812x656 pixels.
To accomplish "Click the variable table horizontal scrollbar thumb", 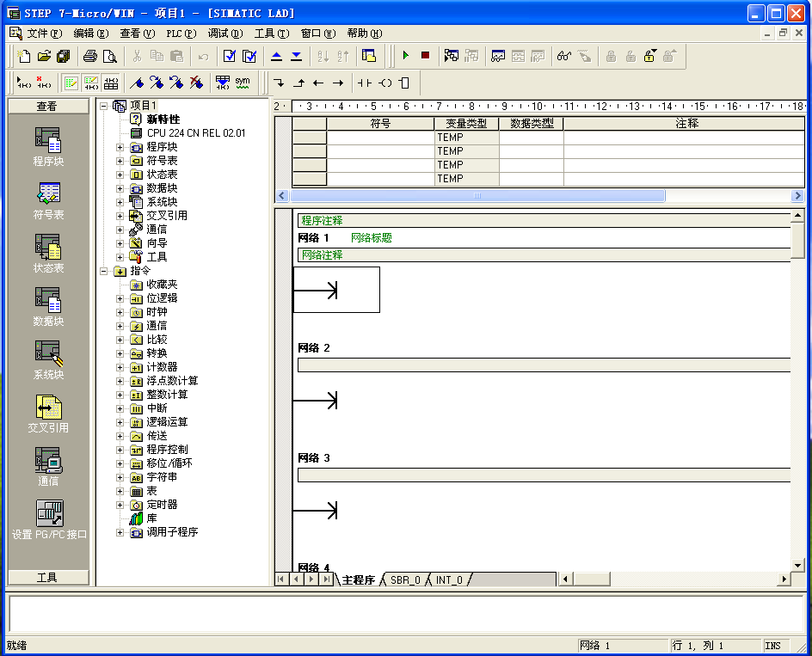I will (x=477, y=196).
